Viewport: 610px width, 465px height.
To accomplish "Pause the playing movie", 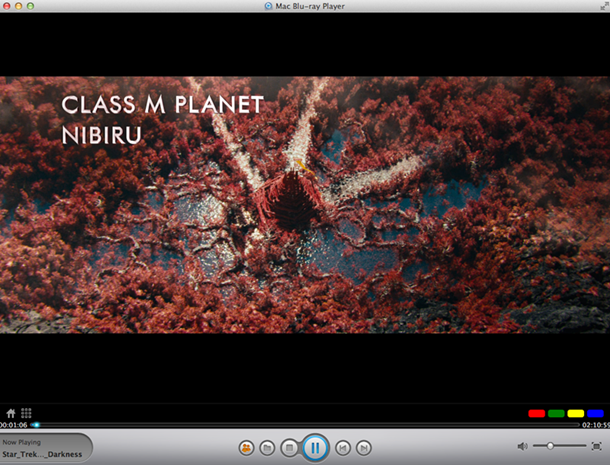I will pos(314,447).
